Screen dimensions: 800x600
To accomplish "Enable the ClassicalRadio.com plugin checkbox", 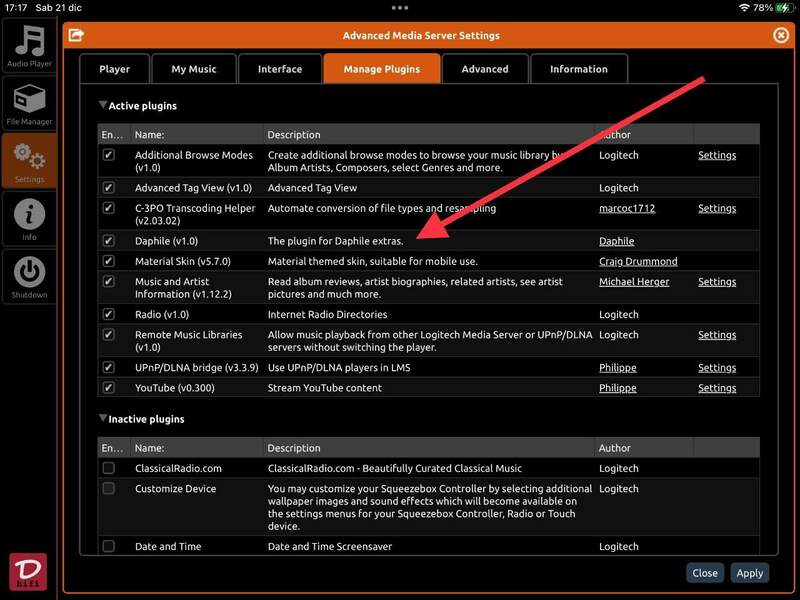I will point(109,468).
